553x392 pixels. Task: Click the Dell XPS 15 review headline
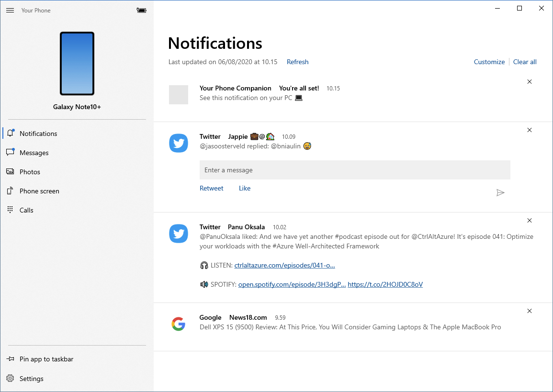pyautogui.click(x=350, y=327)
